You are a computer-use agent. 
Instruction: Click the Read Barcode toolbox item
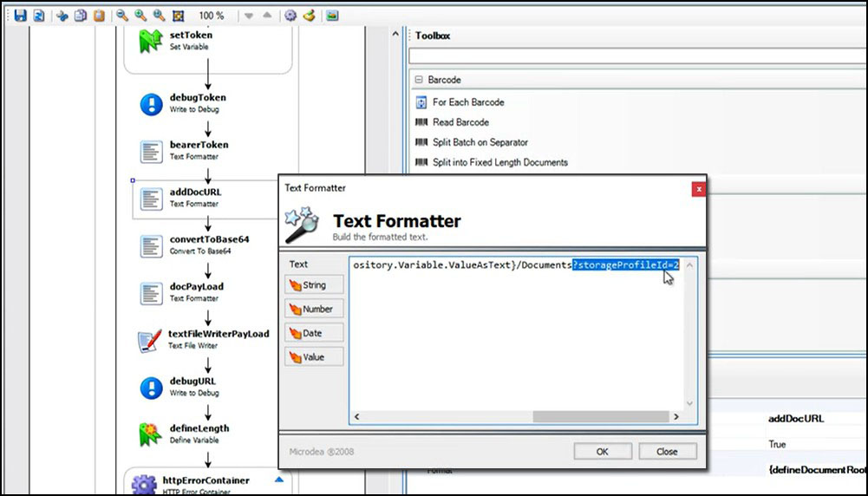[x=460, y=122]
